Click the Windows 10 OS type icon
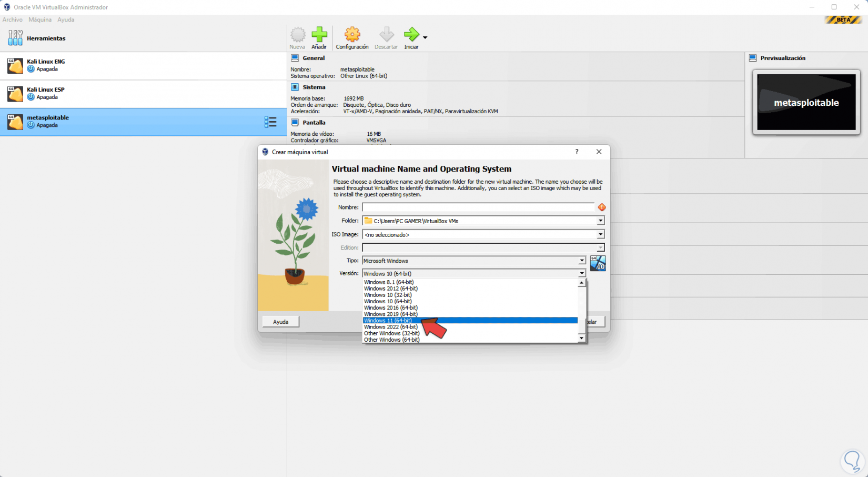Image resolution: width=868 pixels, height=477 pixels. tap(598, 263)
